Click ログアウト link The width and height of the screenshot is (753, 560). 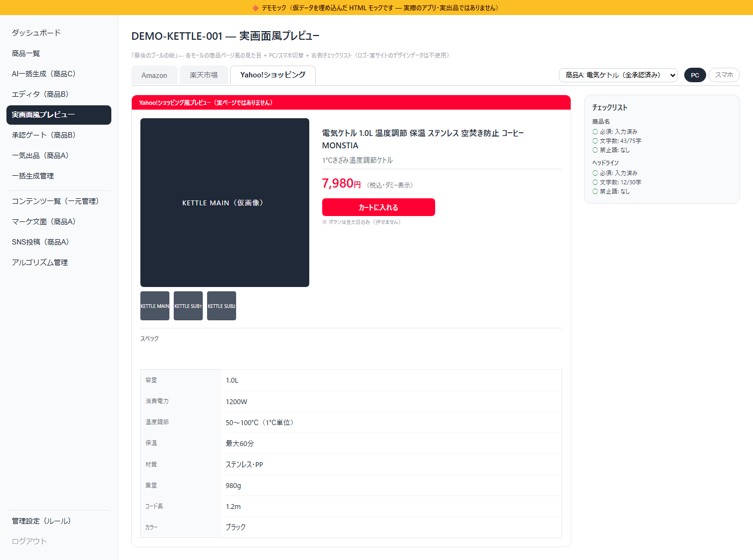coord(59,541)
